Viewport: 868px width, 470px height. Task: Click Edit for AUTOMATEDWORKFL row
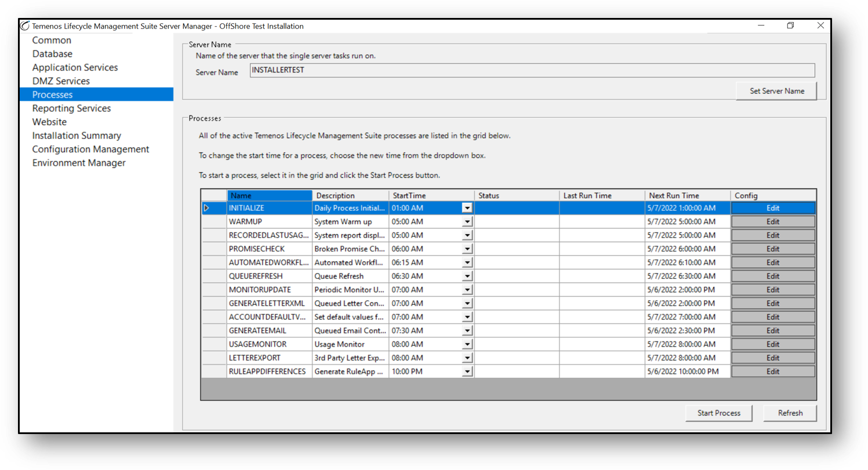(773, 263)
